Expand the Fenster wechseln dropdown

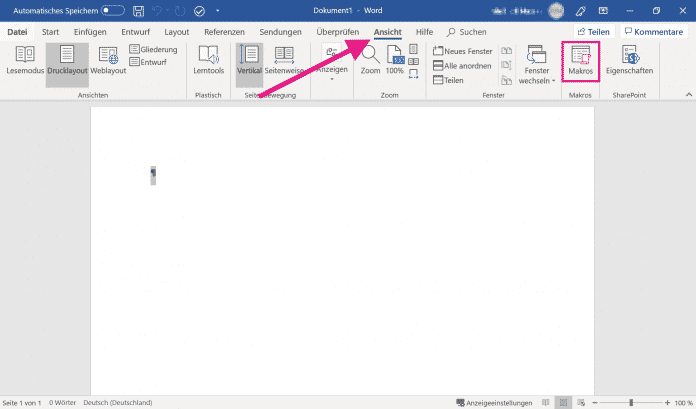pyautogui.click(x=536, y=65)
